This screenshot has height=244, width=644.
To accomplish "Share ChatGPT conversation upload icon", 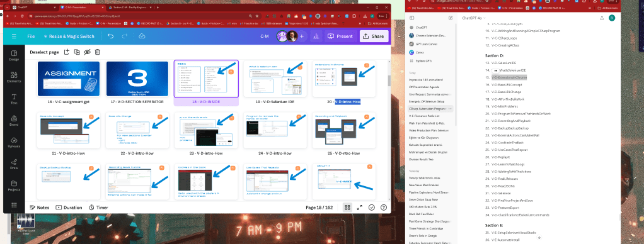I will pyautogui.click(x=602, y=18).
